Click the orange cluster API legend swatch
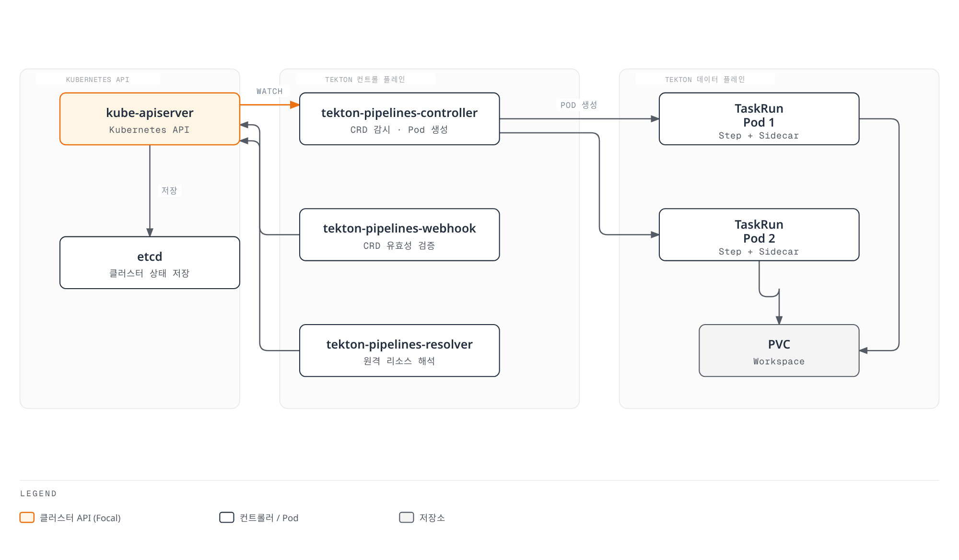 (27, 518)
